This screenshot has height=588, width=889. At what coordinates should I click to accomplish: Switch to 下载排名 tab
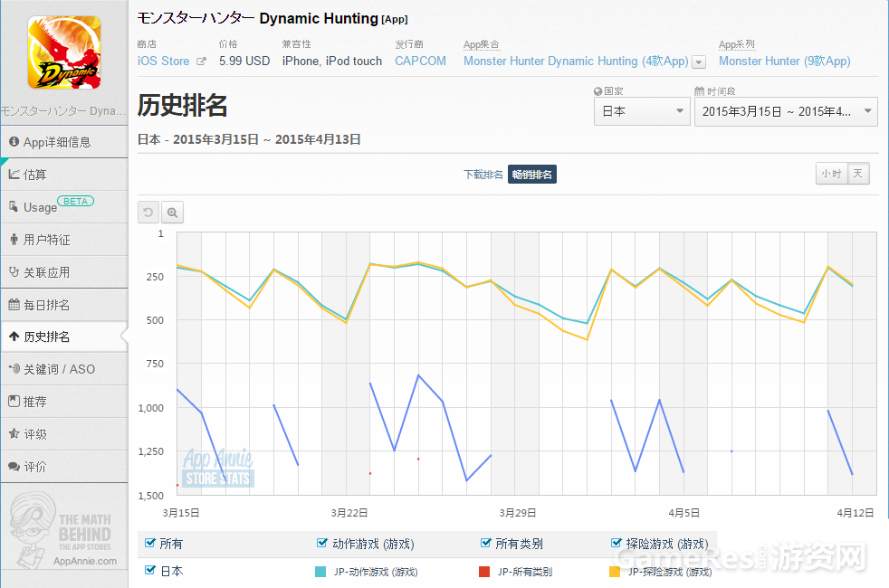[483, 175]
